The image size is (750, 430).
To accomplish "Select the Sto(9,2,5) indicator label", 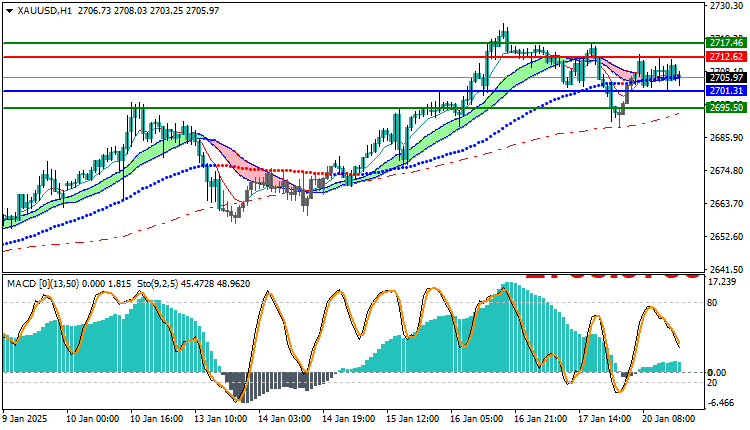I will [158, 284].
